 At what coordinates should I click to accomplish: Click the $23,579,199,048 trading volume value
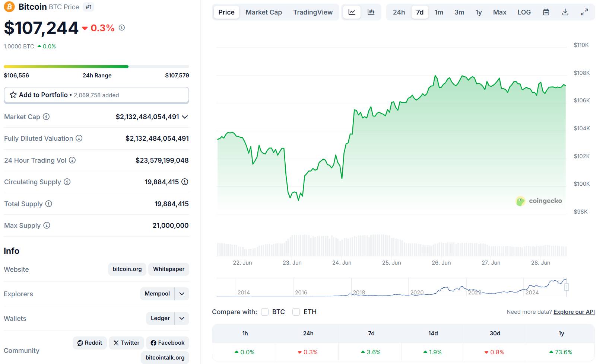pyautogui.click(x=162, y=160)
